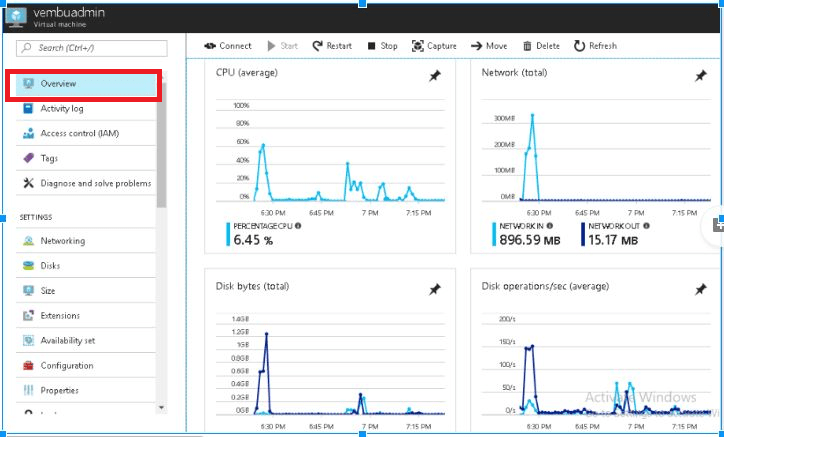
Task: Pin the Disk bytes (total) chart
Action: pyautogui.click(x=435, y=289)
